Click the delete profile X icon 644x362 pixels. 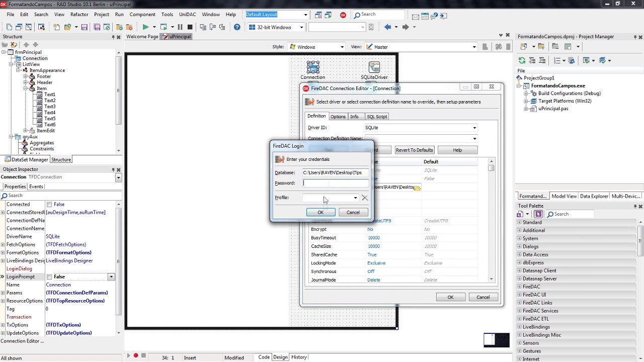[x=365, y=198]
